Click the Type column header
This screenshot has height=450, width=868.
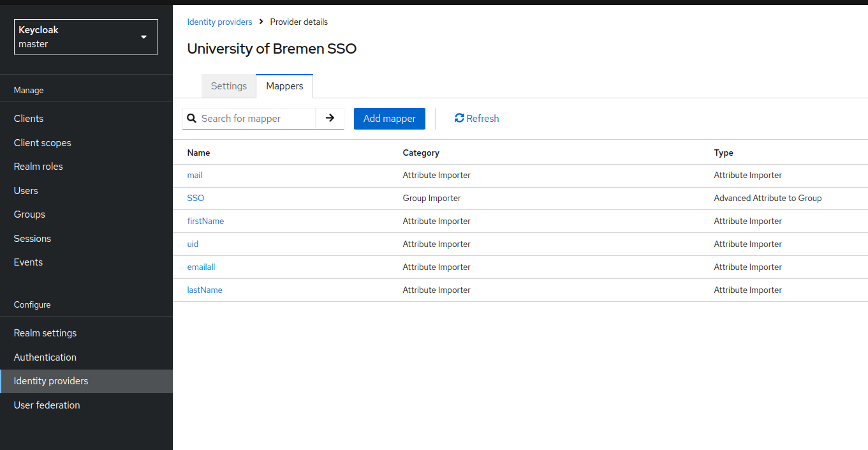tap(723, 153)
